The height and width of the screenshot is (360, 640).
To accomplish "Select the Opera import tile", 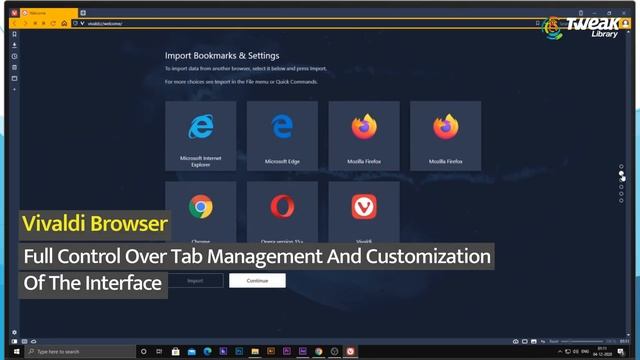I will point(282,212).
